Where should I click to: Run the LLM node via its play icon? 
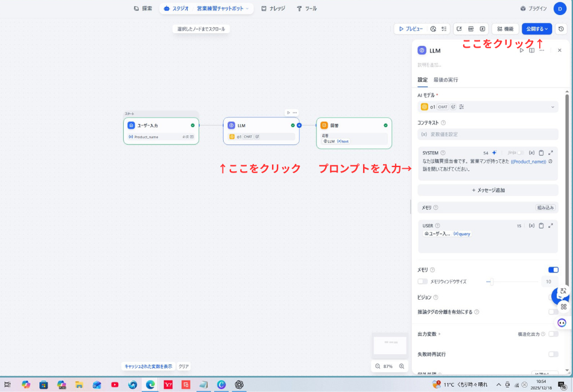click(522, 51)
